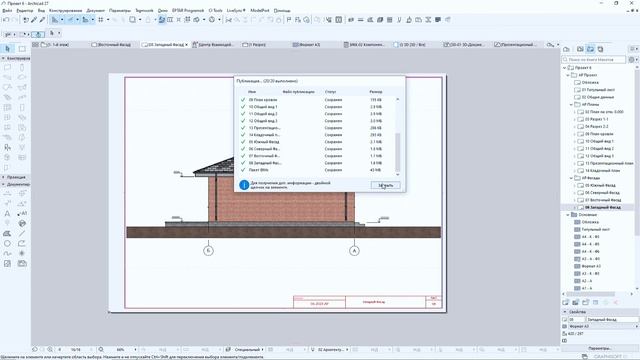Viewport: 640px width, 360px height.
Task: Collapse the АР Фасады folder
Action: [x=571, y=178]
